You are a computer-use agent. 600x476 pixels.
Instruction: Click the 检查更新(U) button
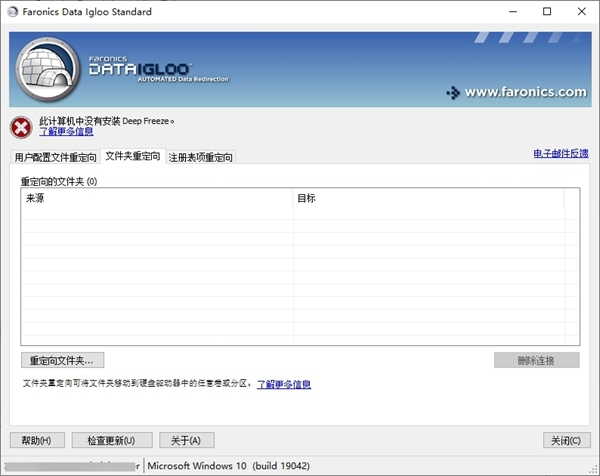pos(112,440)
